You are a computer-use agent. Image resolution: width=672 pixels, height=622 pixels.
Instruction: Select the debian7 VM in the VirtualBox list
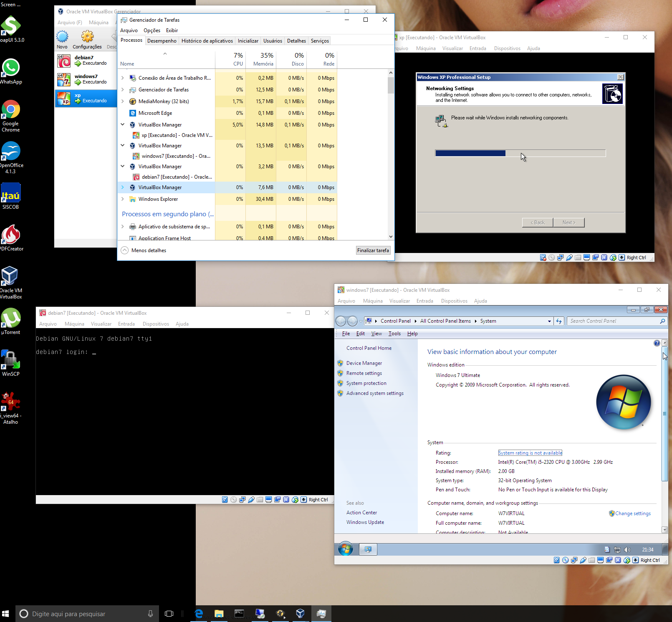tap(86, 61)
